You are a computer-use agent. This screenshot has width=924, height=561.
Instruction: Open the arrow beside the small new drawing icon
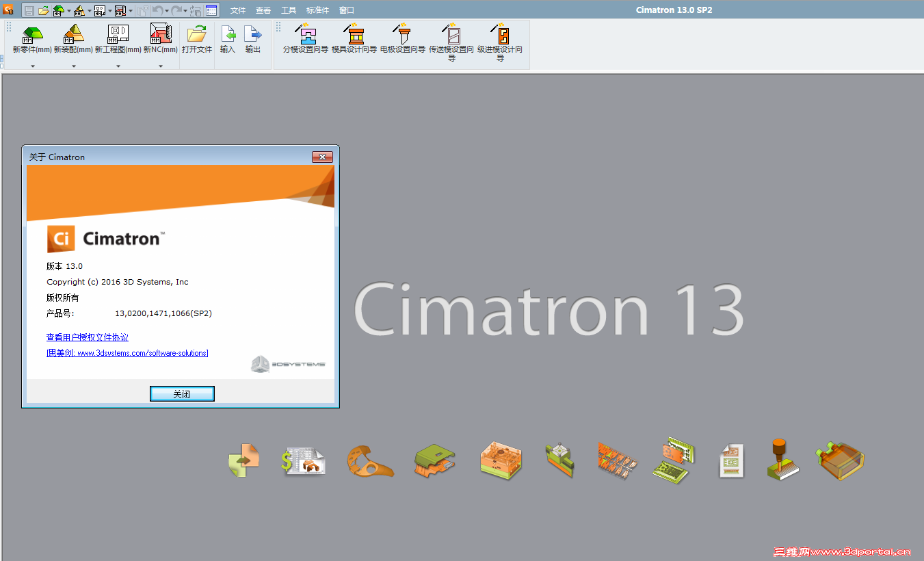click(x=109, y=11)
